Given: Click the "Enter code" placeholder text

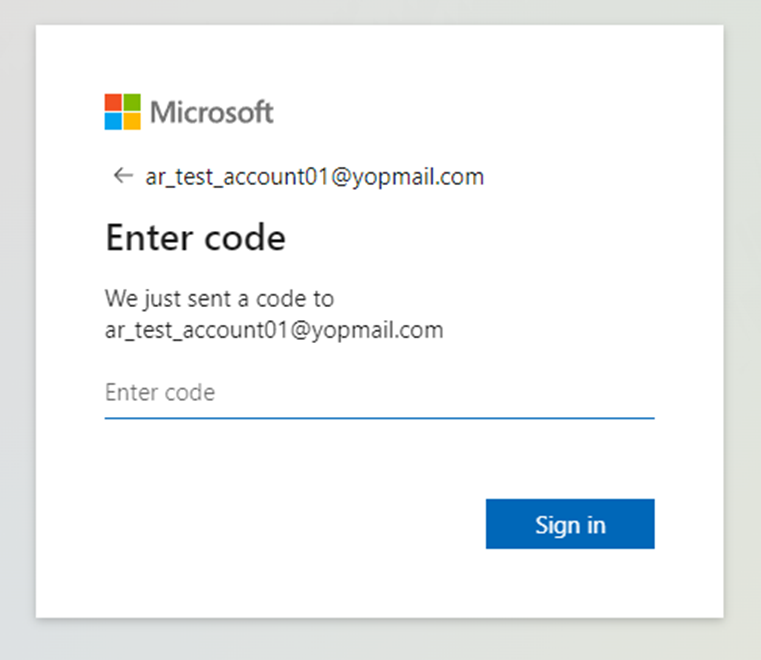Looking at the screenshot, I should (x=160, y=392).
